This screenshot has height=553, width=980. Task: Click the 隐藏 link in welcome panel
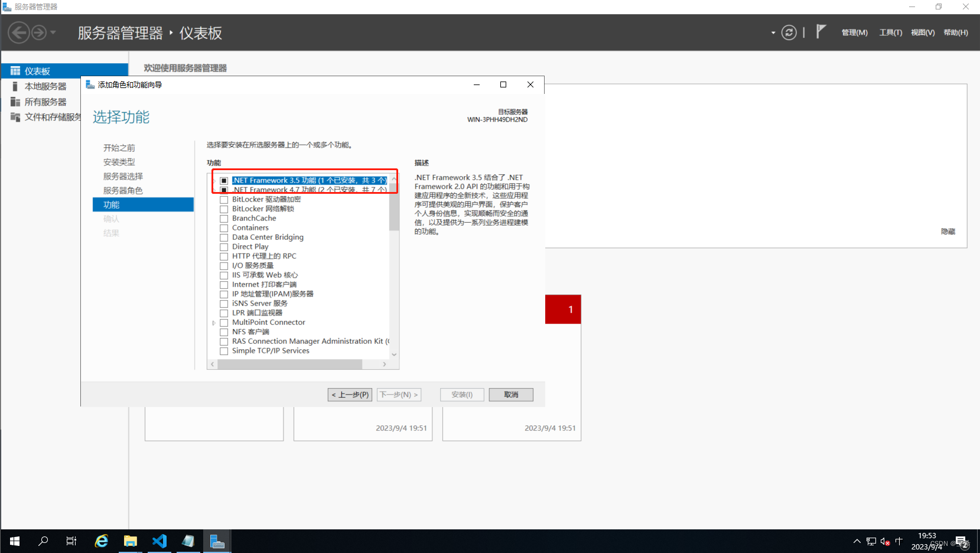click(948, 232)
